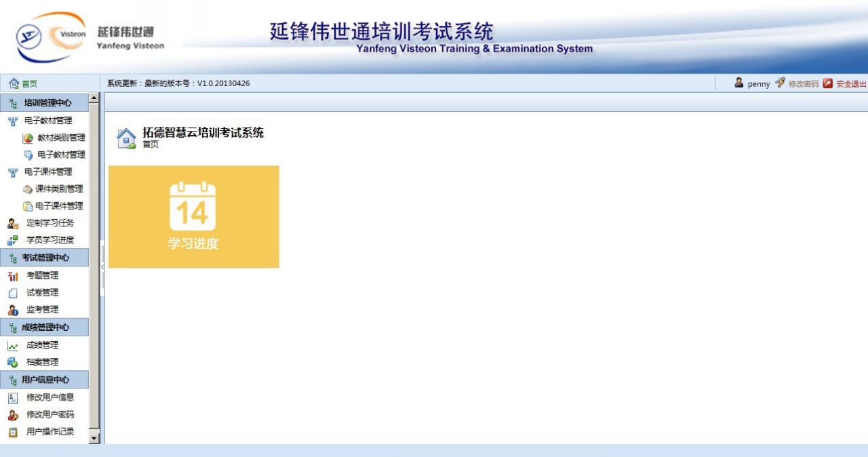
Task: Open 修改用户信息
Action: 50,397
